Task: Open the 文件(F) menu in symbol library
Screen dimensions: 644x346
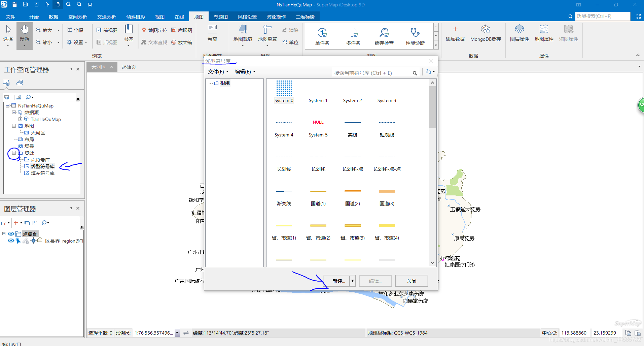Action: click(218, 72)
